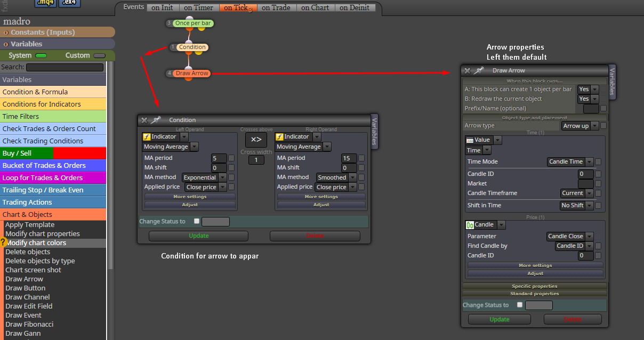Toggle checkbox next to Arrow type
Image resolution: width=644 pixels, height=340 pixels.
tap(603, 126)
